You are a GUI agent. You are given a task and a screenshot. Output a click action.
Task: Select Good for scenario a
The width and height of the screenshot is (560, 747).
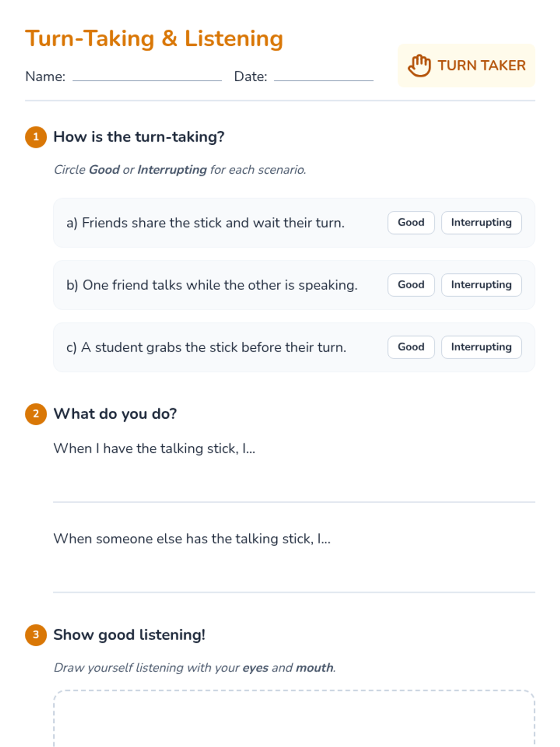(x=411, y=223)
